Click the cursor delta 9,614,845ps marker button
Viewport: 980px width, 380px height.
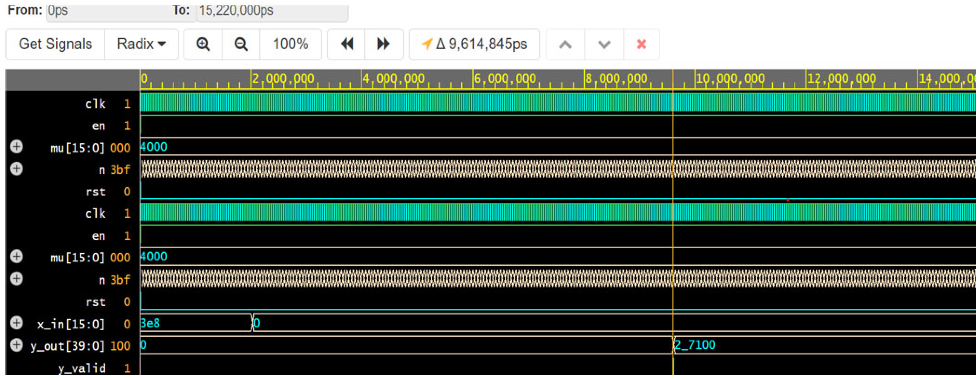(x=474, y=44)
